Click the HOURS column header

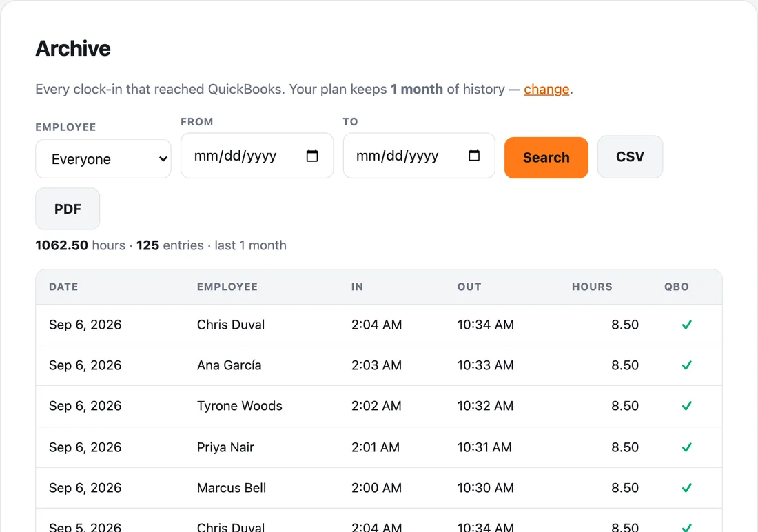[x=592, y=287]
